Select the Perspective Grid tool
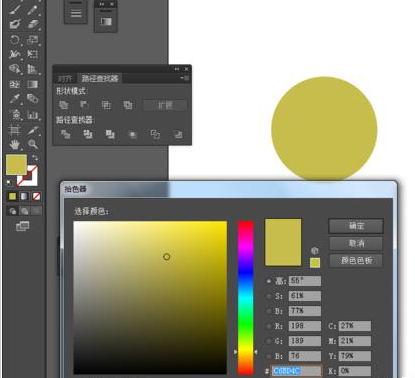Screen dimensions: 415x378 tap(32, 69)
